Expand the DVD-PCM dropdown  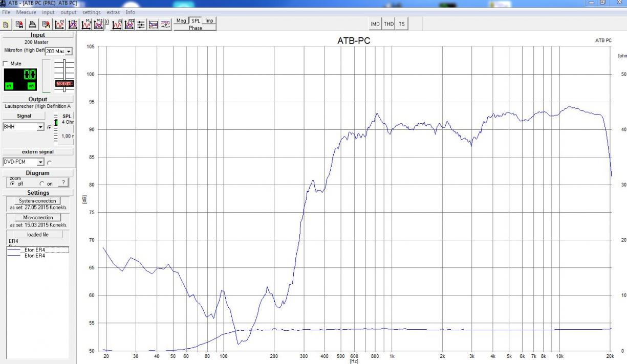41,162
